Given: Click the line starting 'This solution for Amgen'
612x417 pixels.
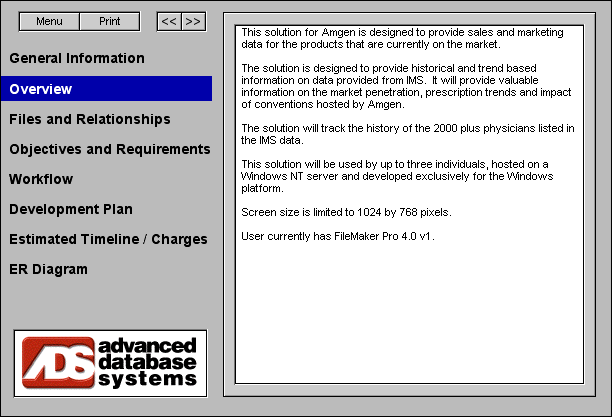Looking at the screenshot, I should 402,32.
